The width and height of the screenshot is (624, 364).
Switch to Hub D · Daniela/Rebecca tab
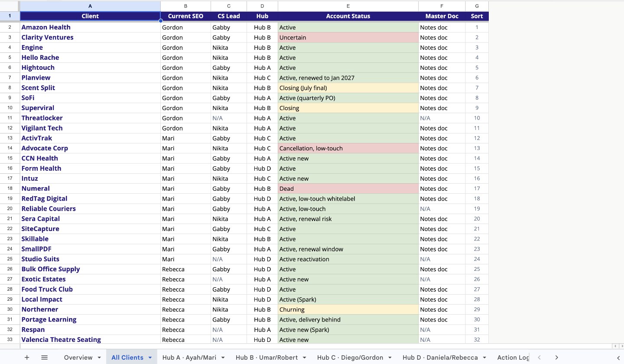point(440,357)
